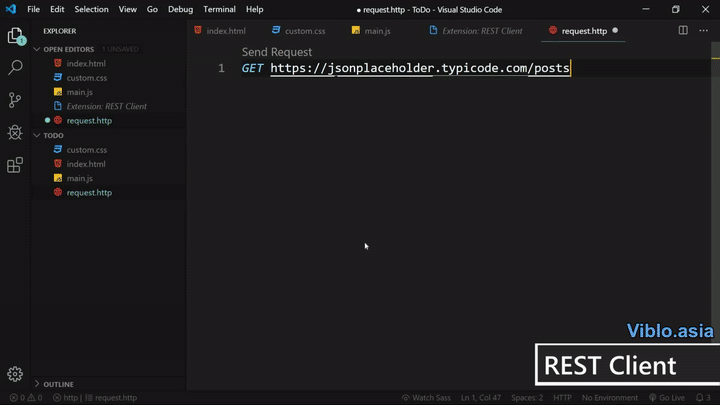Restore down the VS Code window
Viewport: 720px width, 405px height.
(x=675, y=9)
